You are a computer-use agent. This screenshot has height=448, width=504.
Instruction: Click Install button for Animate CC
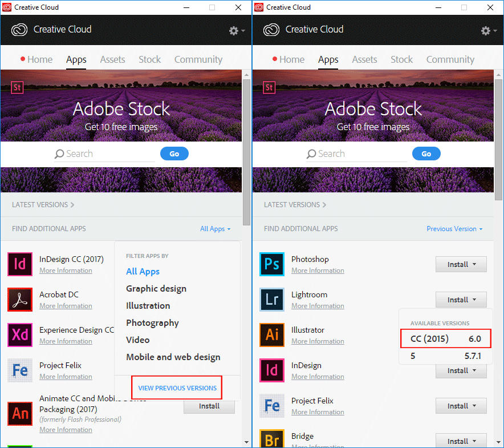pyautogui.click(x=209, y=406)
